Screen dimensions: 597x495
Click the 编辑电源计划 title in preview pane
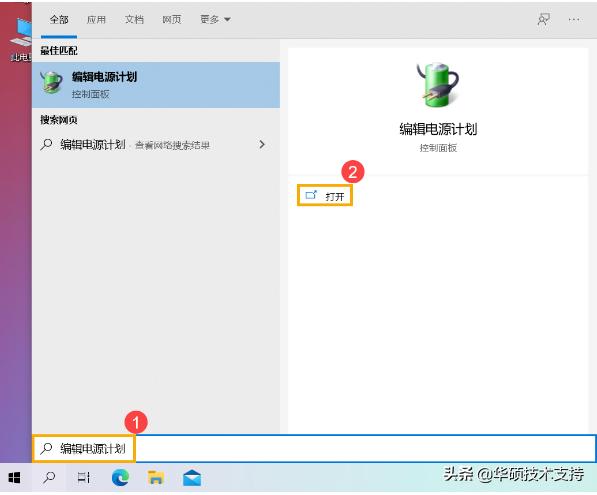[x=438, y=129]
